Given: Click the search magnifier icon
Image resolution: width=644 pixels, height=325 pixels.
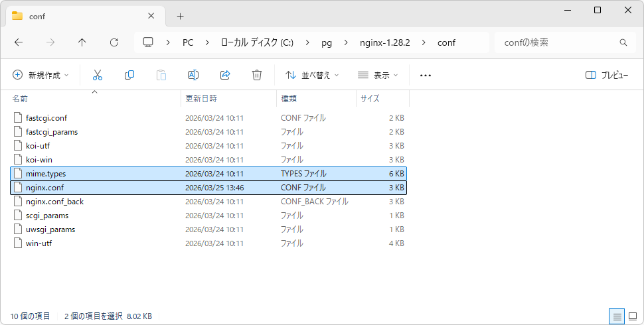Looking at the screenshot, I should (x=623, y=42).
